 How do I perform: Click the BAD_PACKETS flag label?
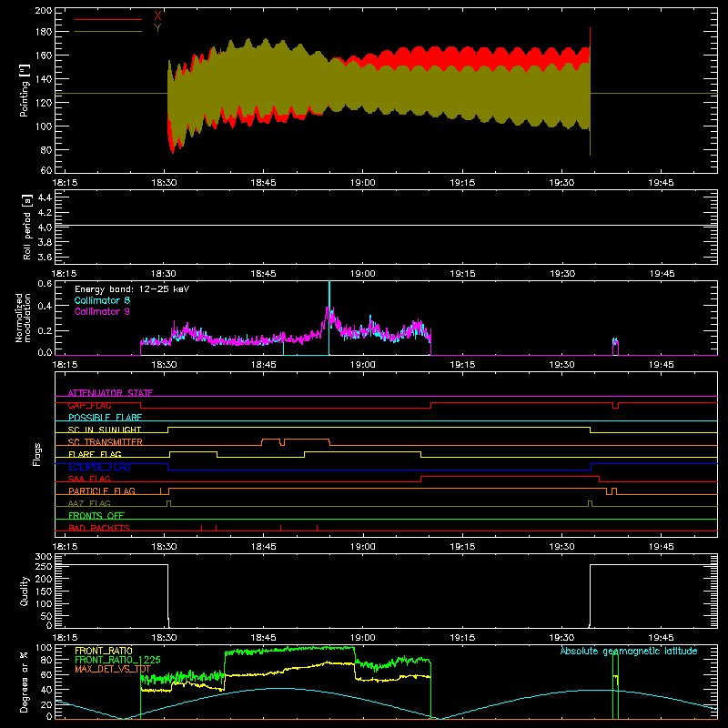pos(99,528)
